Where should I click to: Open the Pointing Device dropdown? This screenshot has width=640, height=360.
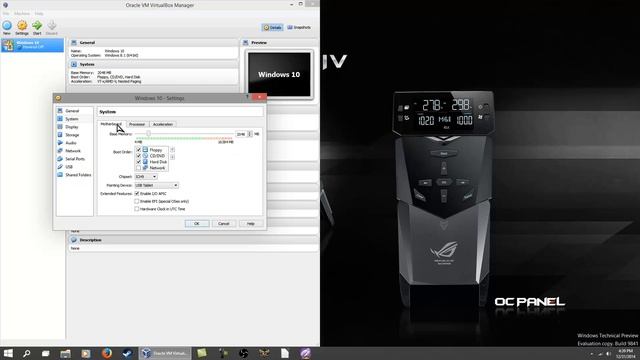tap(156, 185)
